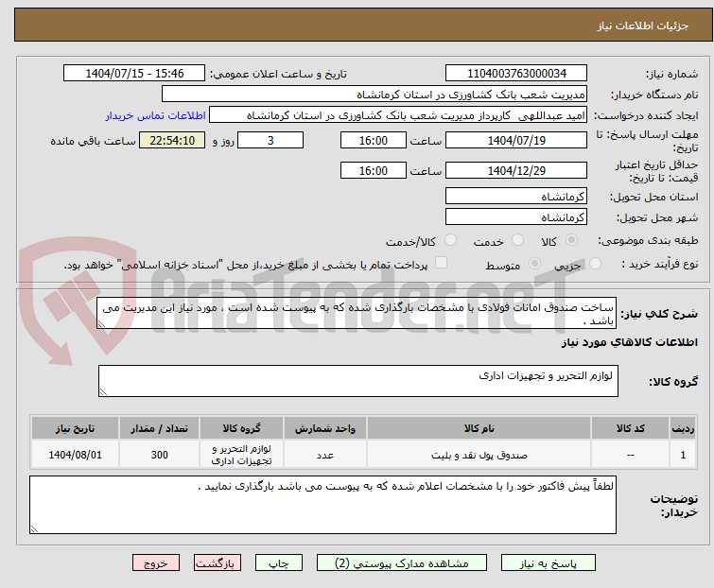This screenshot has width=714, height=588.
Task: Click the request creator امید عبداللهی field
Action: tap(398, 115)
